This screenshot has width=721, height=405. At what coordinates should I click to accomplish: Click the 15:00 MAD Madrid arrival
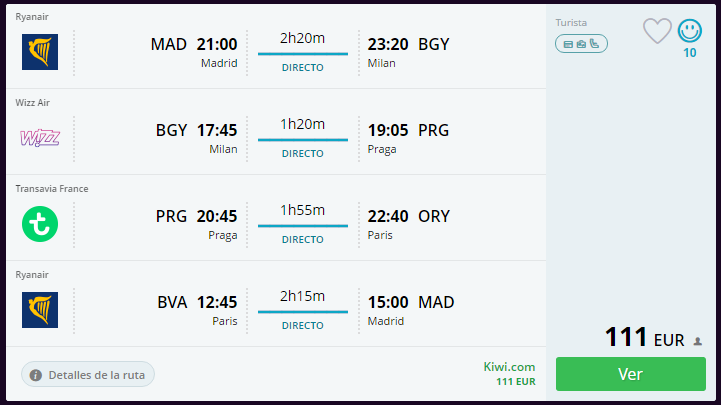pos(411,310)
